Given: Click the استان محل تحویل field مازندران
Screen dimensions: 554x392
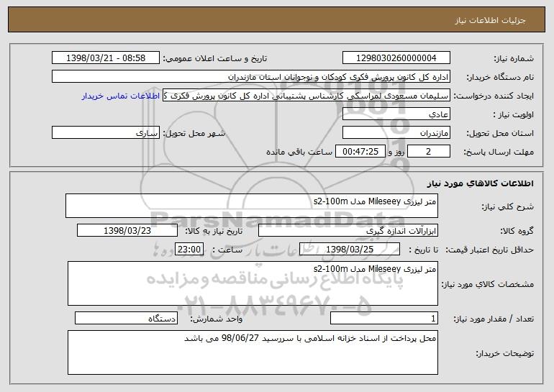Looking at the screenshot, I should 396,133.
